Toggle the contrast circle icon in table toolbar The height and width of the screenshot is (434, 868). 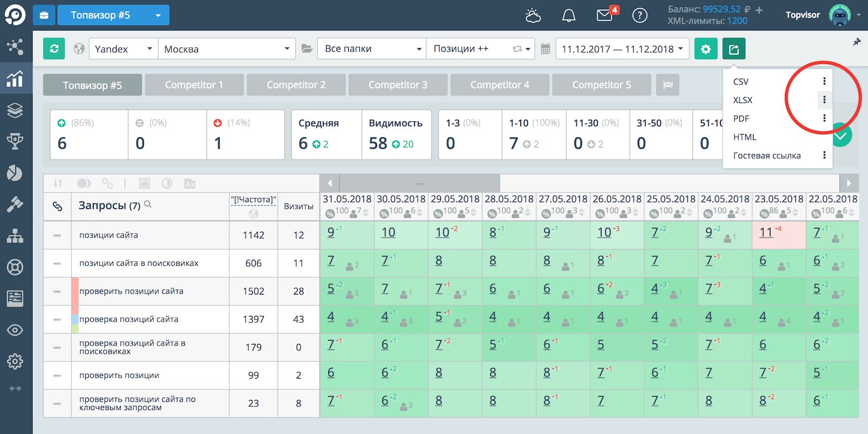(x=167, y=183)
